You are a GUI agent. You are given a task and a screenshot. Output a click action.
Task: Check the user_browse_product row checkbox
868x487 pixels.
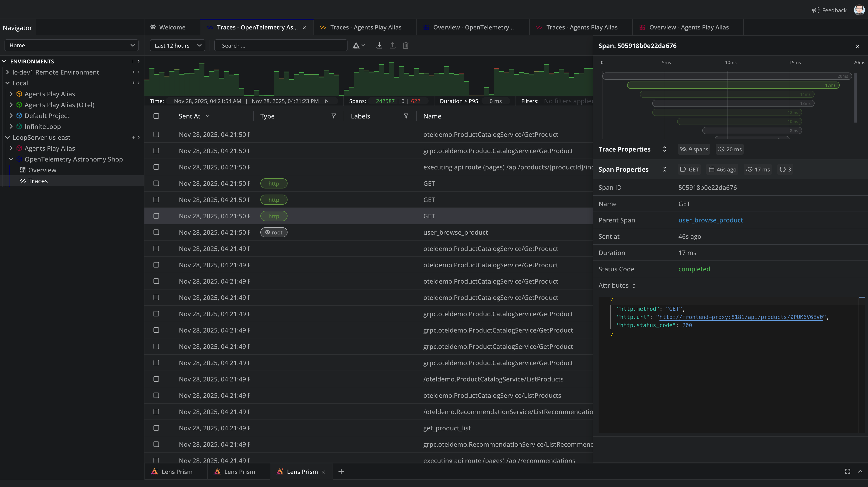click(156, 232)
